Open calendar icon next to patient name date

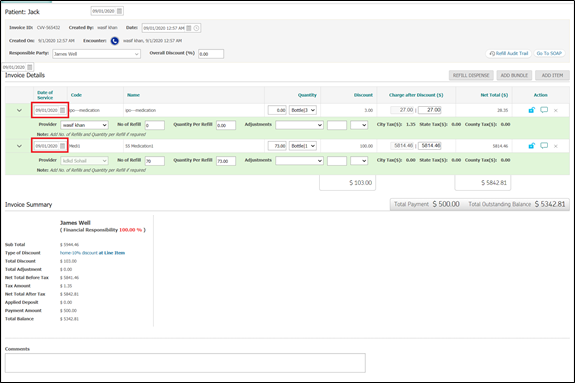click(x=120, y=11)
